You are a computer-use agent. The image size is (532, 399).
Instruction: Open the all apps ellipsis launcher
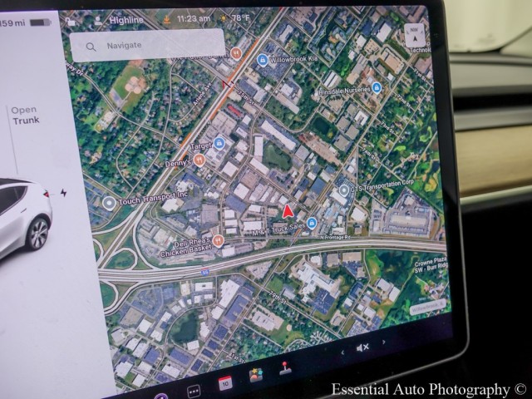[194, 392]
